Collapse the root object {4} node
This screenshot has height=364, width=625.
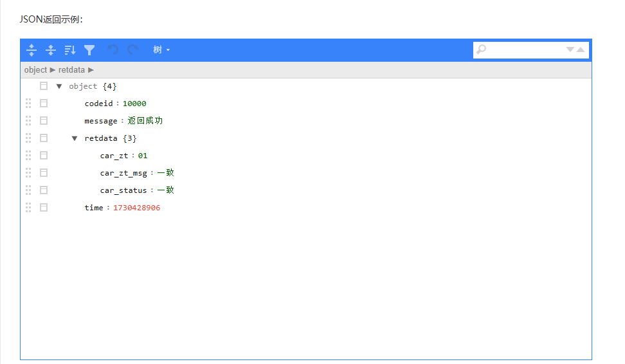(x=59, y=86)
